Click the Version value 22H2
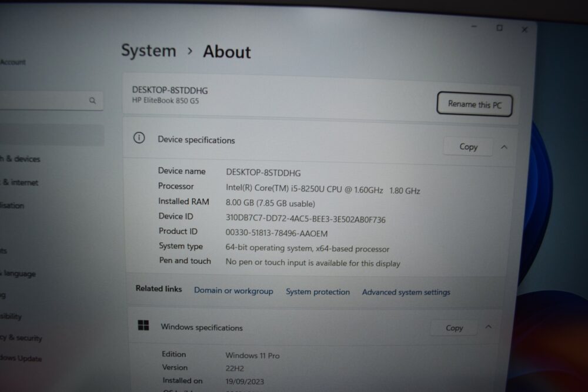 [235, 368]
